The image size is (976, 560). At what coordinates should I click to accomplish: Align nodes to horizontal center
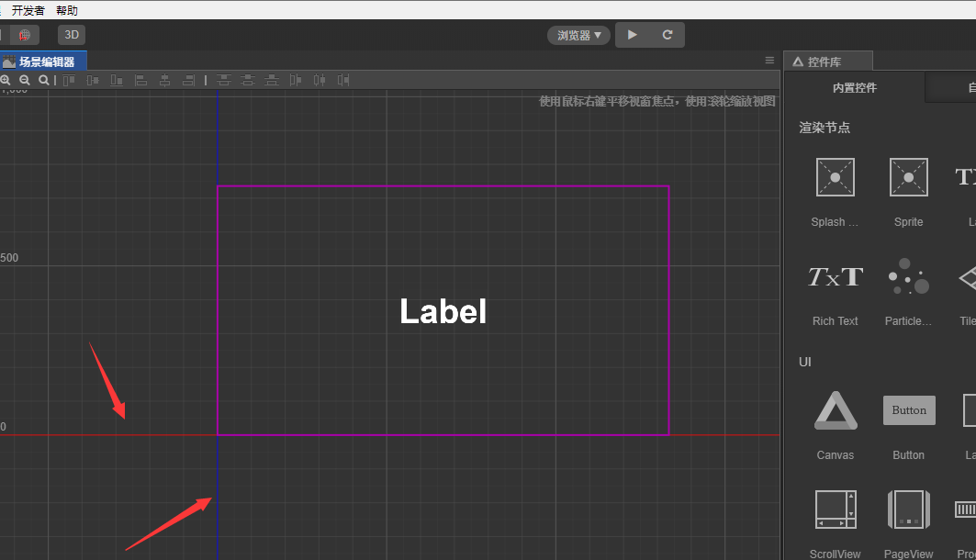pyautogui.click(x=164, y=80)
